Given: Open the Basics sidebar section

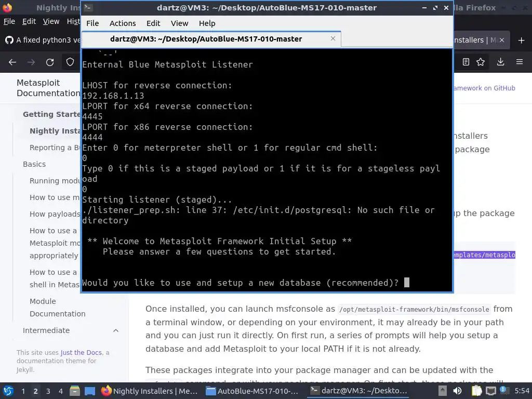Looking at the screenshot, I should point(34,164).
